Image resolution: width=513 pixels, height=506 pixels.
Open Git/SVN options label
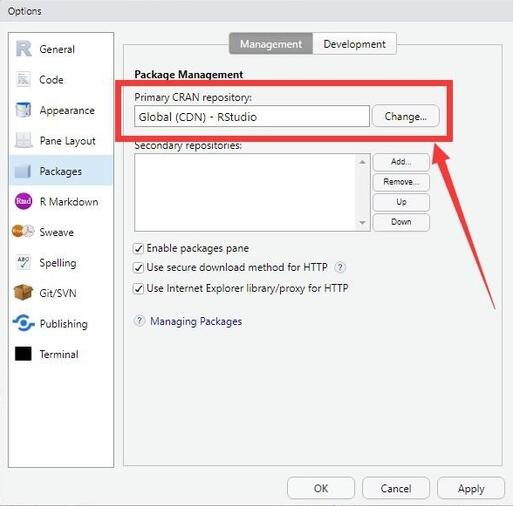(x=58, y=293)
